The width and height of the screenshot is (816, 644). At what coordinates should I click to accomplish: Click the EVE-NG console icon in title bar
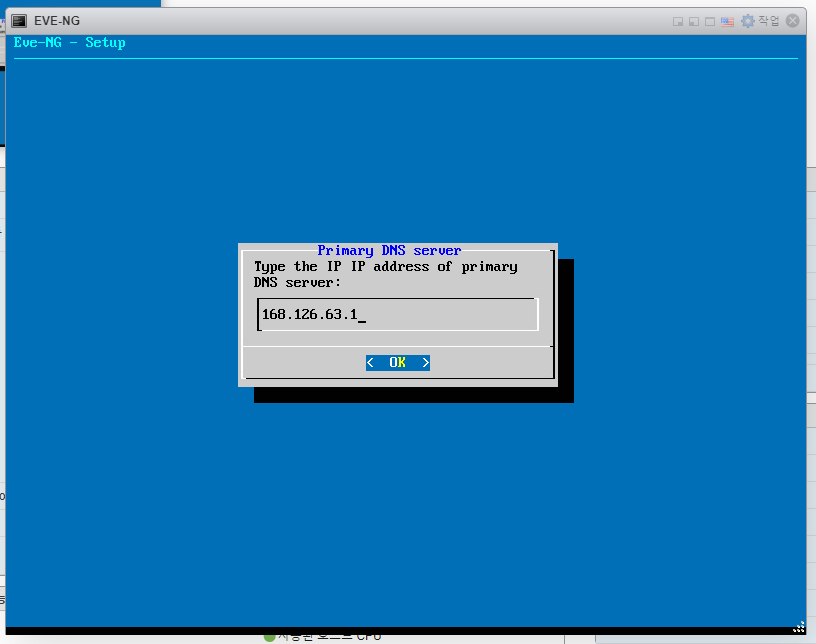(x=19, y=21)
